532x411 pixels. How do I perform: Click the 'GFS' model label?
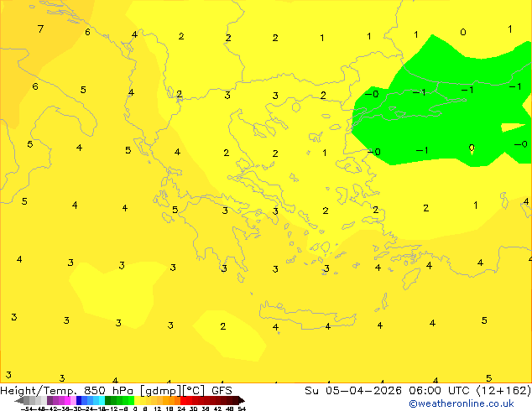click(x=222, y=391)
